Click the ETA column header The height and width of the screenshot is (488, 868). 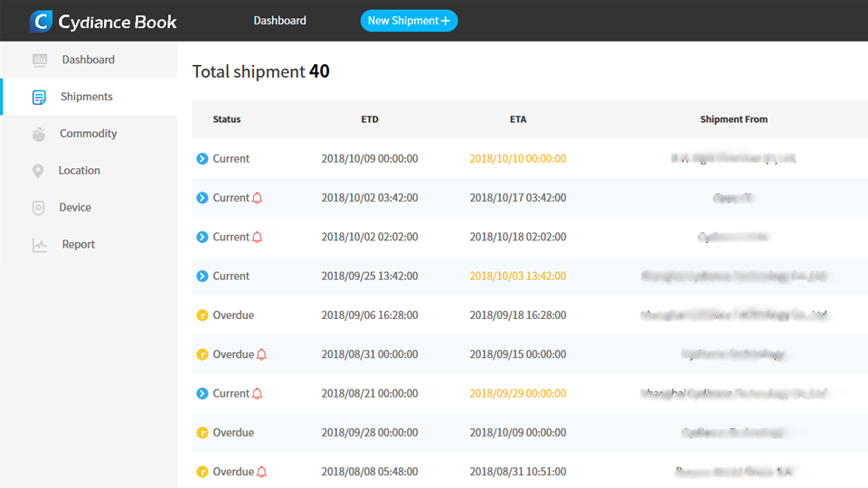point(518,119)
